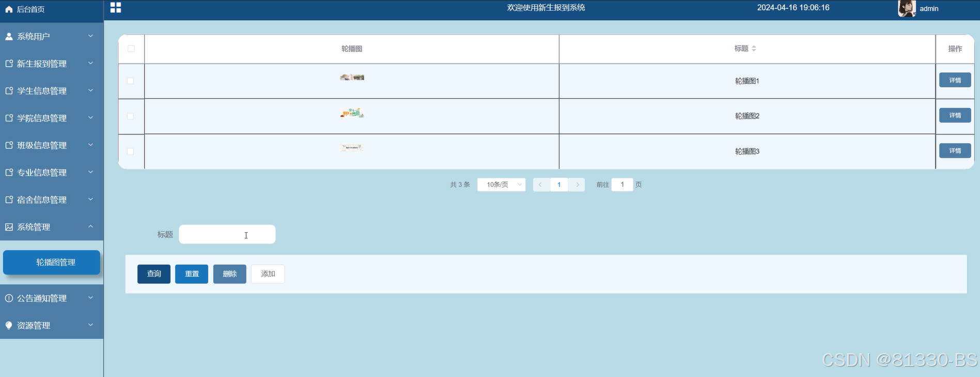Image resolution: width=980 pixels, height=377 pixels.
Task: Toggle the select-all checkbox in table header
Action: (131, 49)
